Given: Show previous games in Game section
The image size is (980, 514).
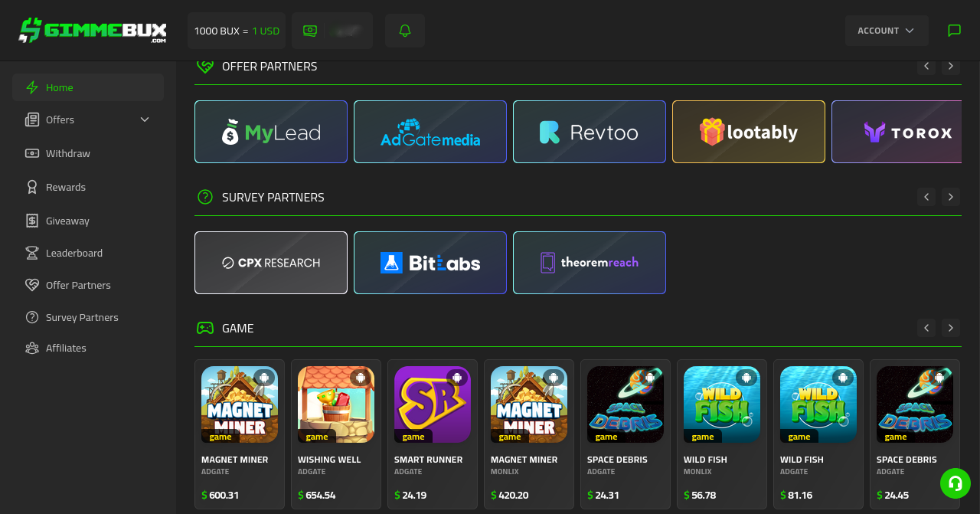Looking at the screenshot, I should point(926,328).
